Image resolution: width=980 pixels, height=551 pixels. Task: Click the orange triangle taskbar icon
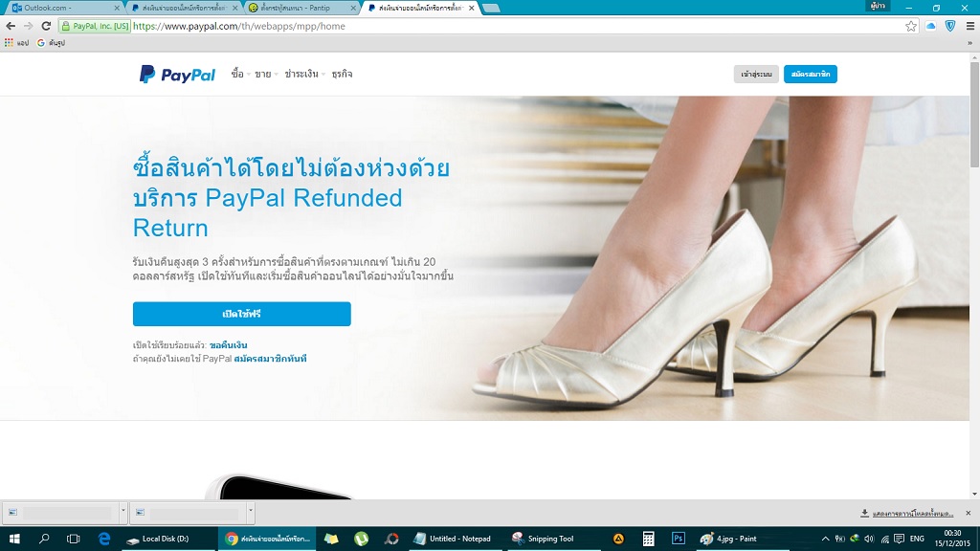[618, 539]
